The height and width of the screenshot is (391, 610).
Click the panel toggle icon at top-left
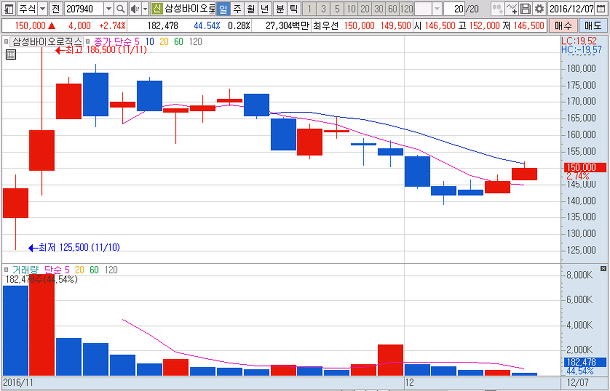coord(9,8)
